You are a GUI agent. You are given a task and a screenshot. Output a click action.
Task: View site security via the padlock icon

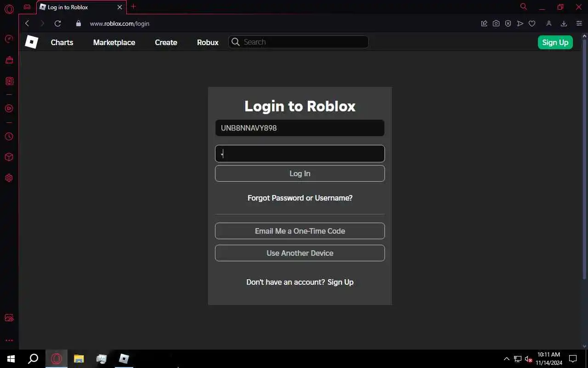point(78,23)
